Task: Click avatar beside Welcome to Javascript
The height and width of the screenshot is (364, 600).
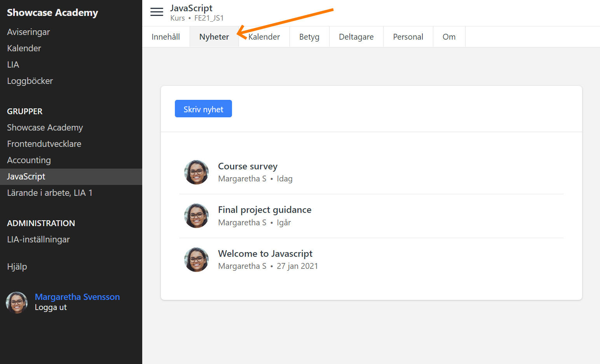Action: [x=196, y=260]
